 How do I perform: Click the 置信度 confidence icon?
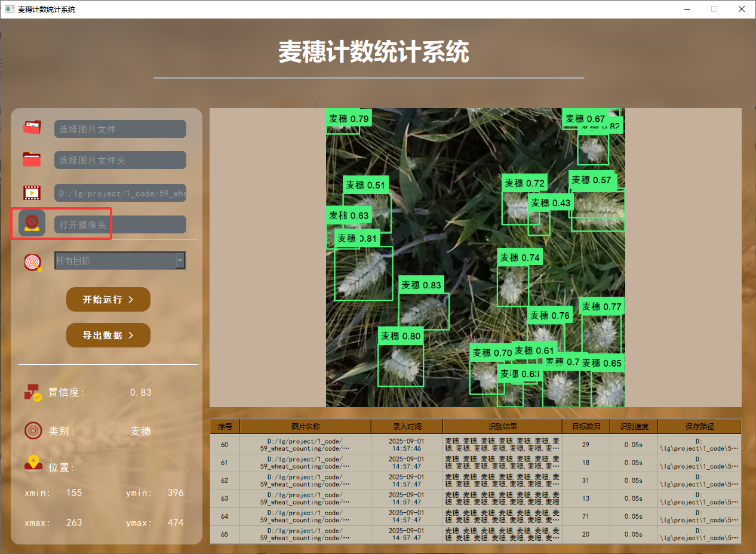33,392
